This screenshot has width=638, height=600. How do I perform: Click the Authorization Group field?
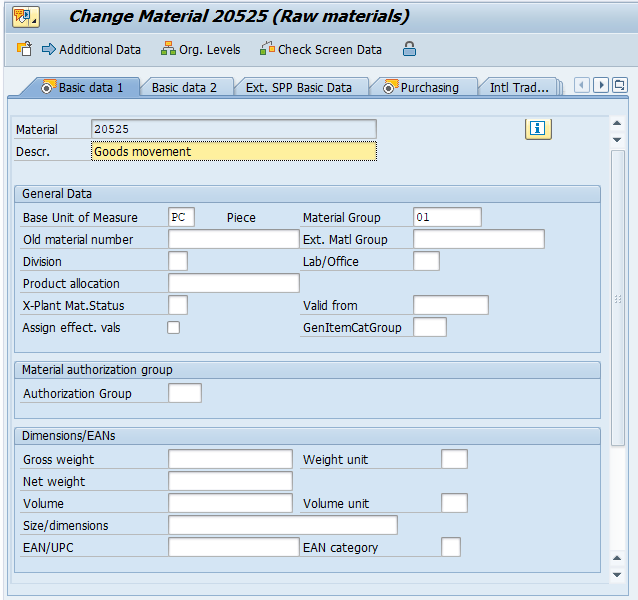[185, 393]
